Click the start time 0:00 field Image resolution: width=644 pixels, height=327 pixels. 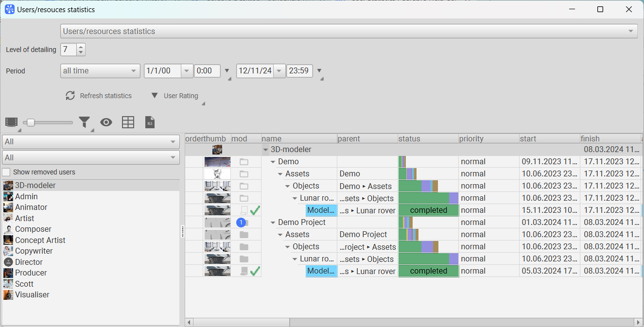pyautogui.click(x=207, y=71)
